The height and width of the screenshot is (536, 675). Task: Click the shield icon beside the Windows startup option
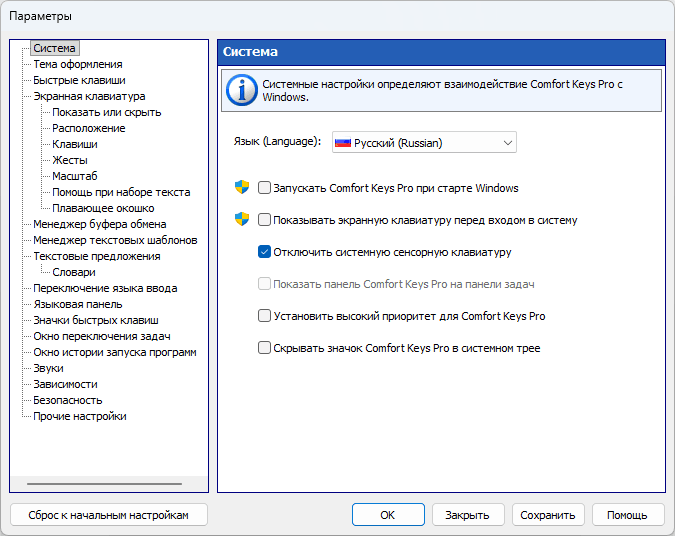(x=242, y=187)
